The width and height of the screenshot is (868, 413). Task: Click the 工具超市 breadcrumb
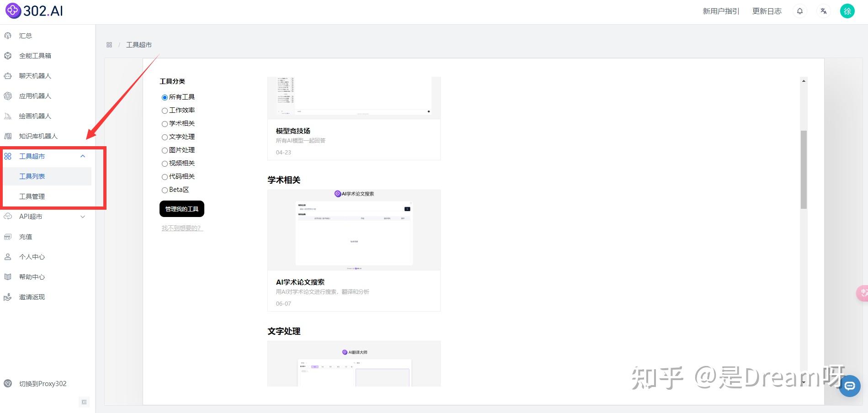139,45
